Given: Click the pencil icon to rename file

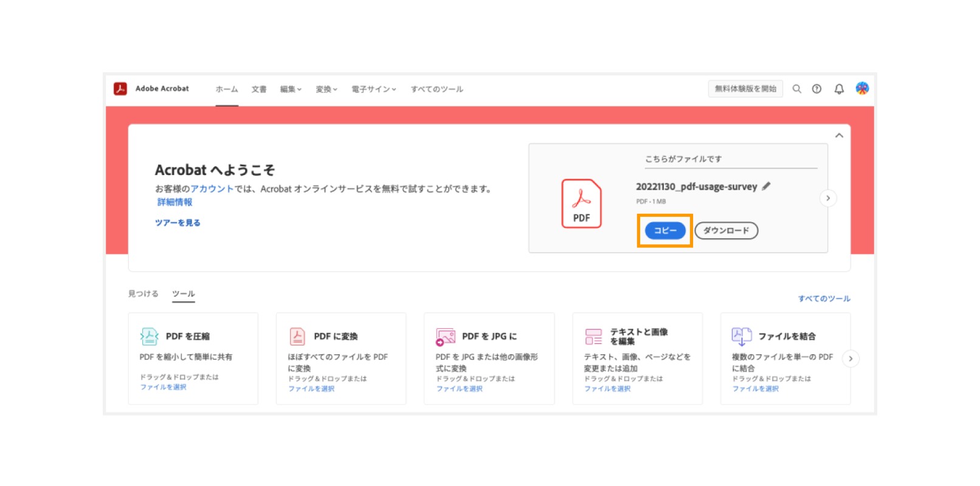Looking at the screenshot, I should (x=766, y=187).
